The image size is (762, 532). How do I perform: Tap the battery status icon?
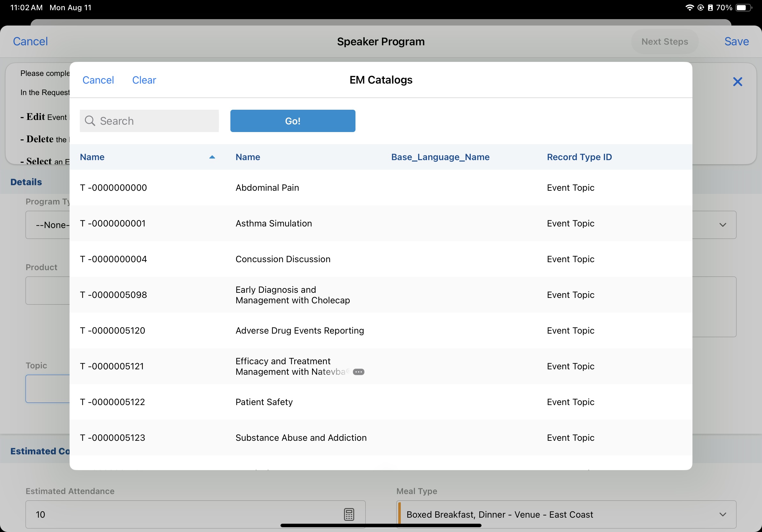point(743,8)
